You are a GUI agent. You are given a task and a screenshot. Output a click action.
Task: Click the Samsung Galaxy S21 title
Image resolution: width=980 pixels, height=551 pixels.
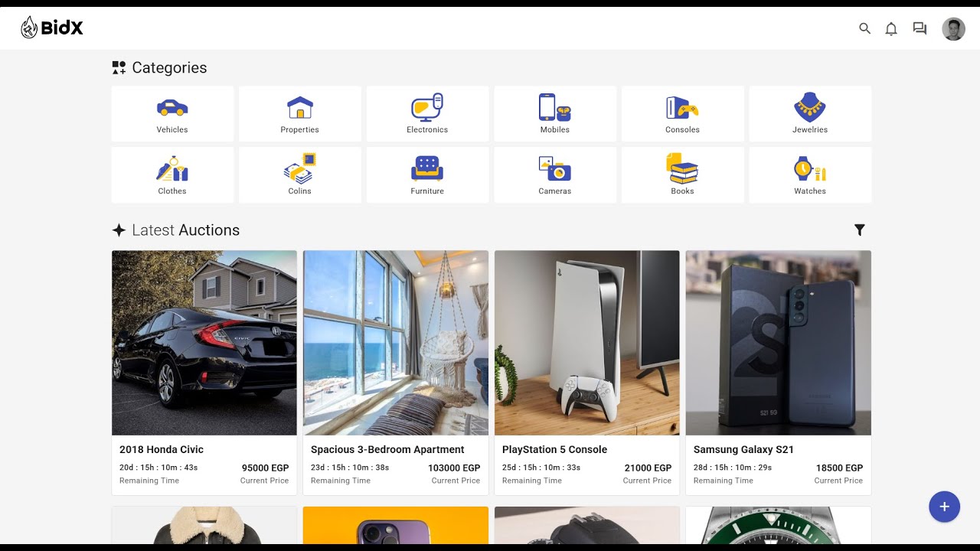coord(743,449)
